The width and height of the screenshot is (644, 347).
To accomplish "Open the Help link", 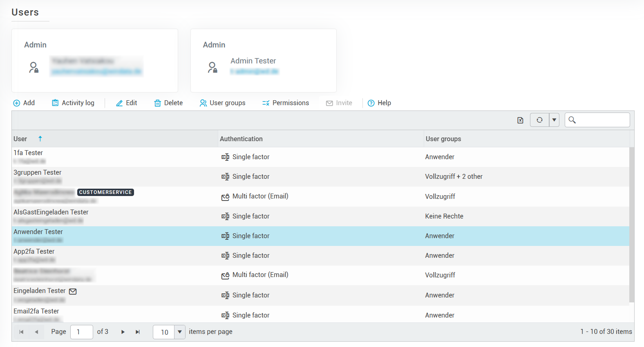I will pyautogui.click(x=379, y=103).
